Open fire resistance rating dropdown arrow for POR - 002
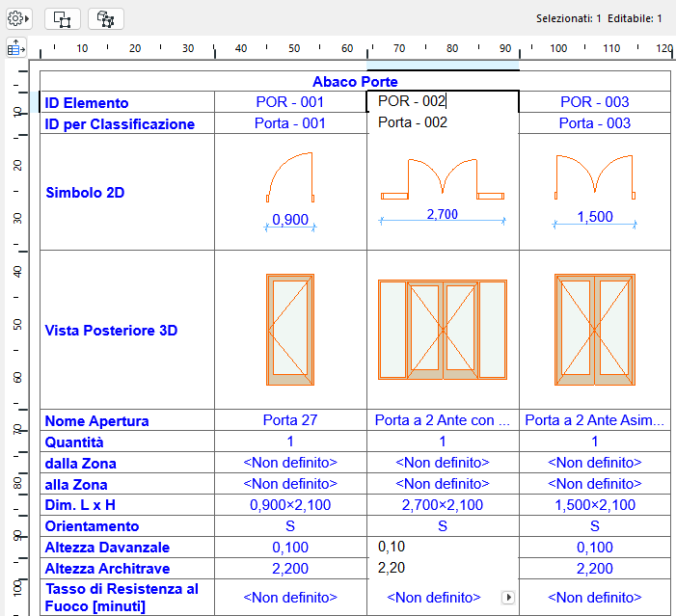The height and width of the screenshot is (616, 676). click(507, 598)
